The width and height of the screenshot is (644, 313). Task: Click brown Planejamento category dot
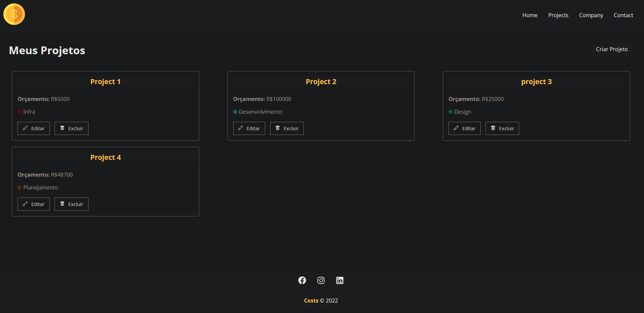20,187
